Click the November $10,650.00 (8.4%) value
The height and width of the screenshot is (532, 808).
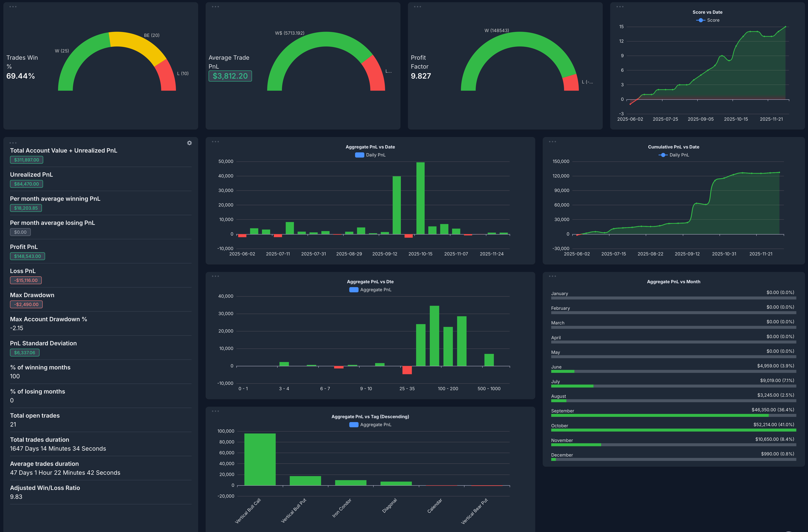coord(775,439)
